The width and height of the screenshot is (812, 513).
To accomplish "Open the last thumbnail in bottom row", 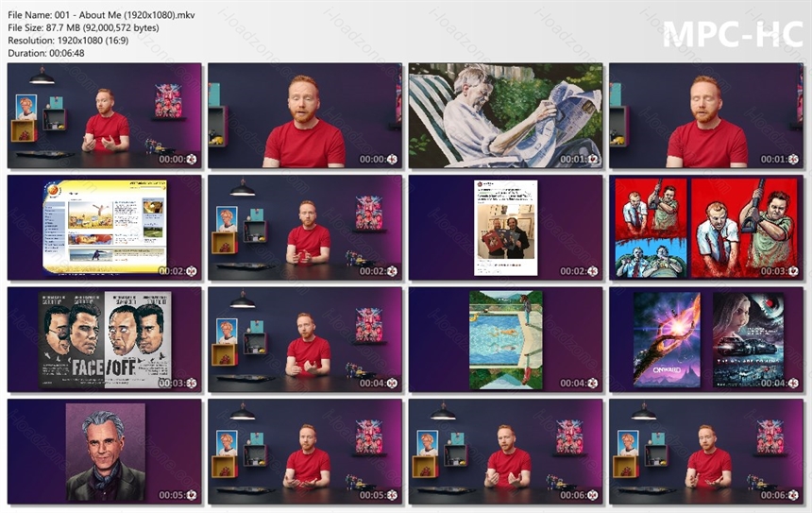I will [x=706, y=452].
